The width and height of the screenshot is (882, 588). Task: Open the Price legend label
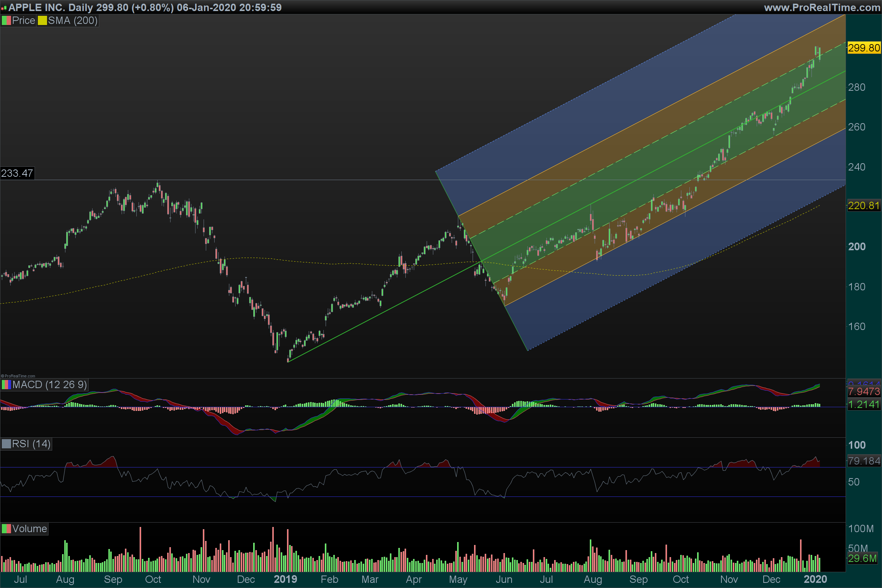pyautogui.click(x=23, y=21)
